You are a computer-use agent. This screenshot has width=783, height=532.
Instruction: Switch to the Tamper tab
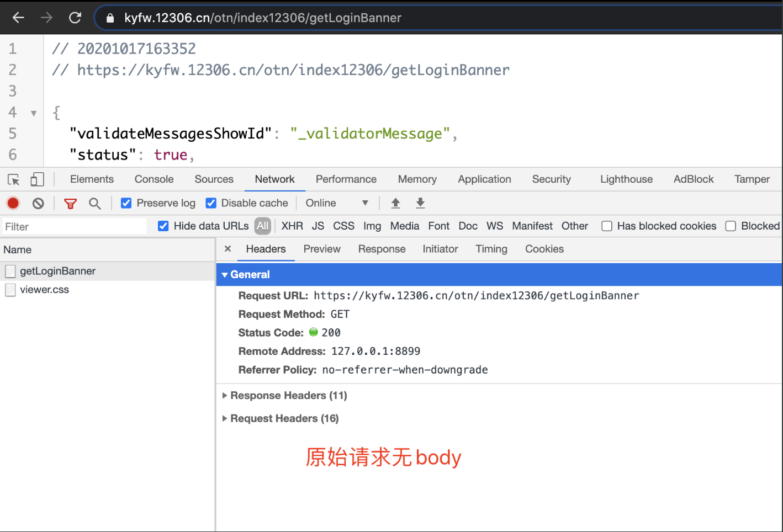coord(752,179)
